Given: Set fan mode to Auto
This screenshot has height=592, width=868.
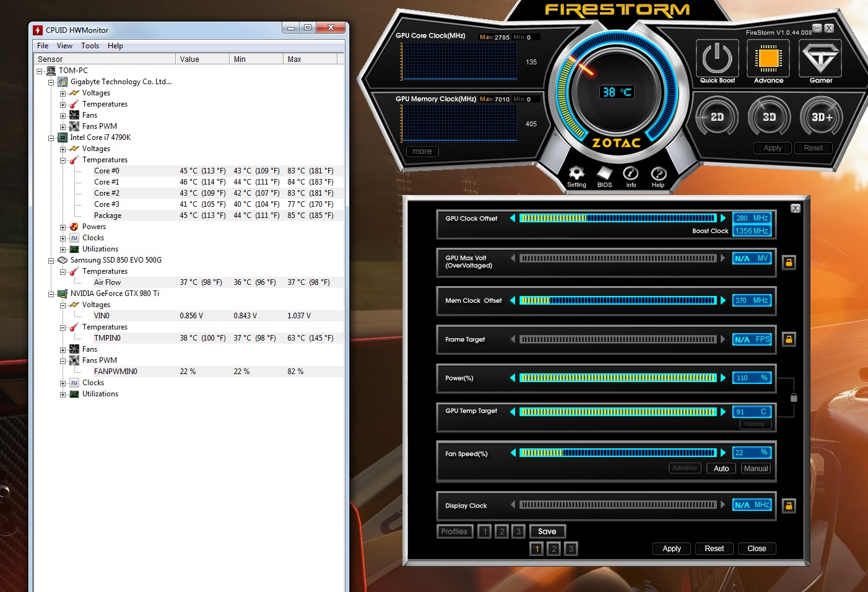Looking at the screenshot, I should tap(721, 469).
